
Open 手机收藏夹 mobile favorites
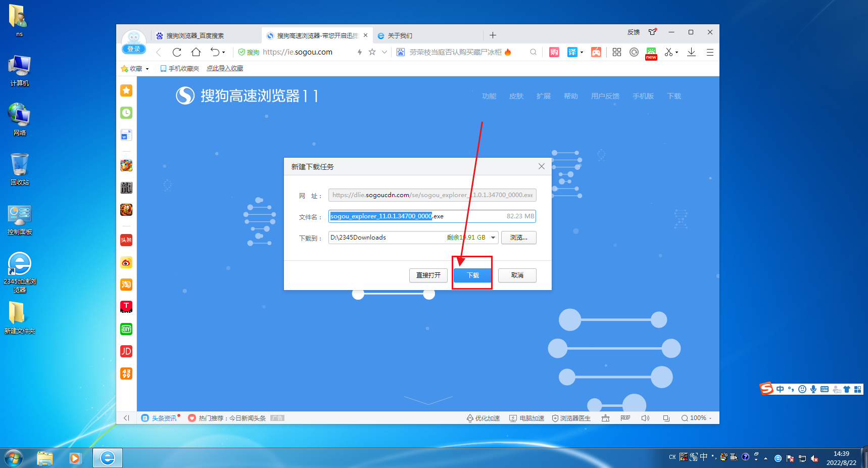[180, 69]
